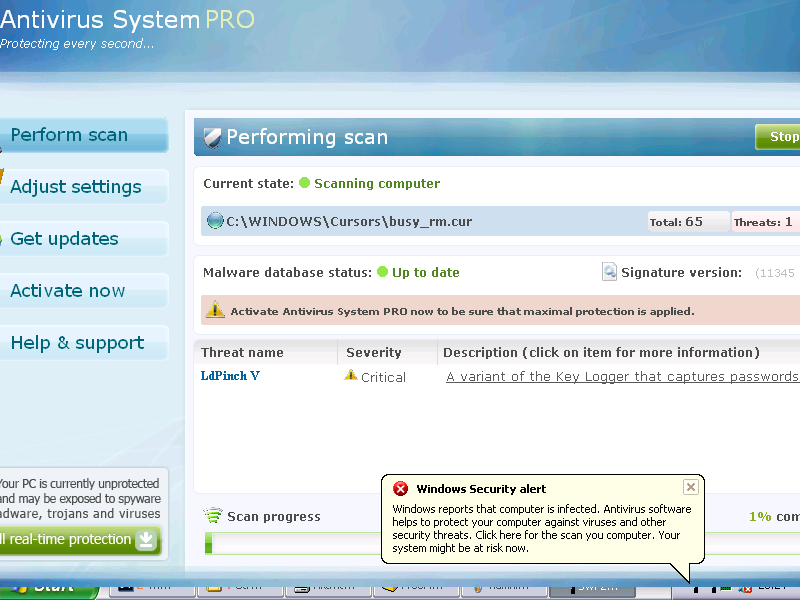Viewport: 800px width, 600px height.
Task: Click the magnifier icon beside Signature version
Action: [x=609, y=272]
